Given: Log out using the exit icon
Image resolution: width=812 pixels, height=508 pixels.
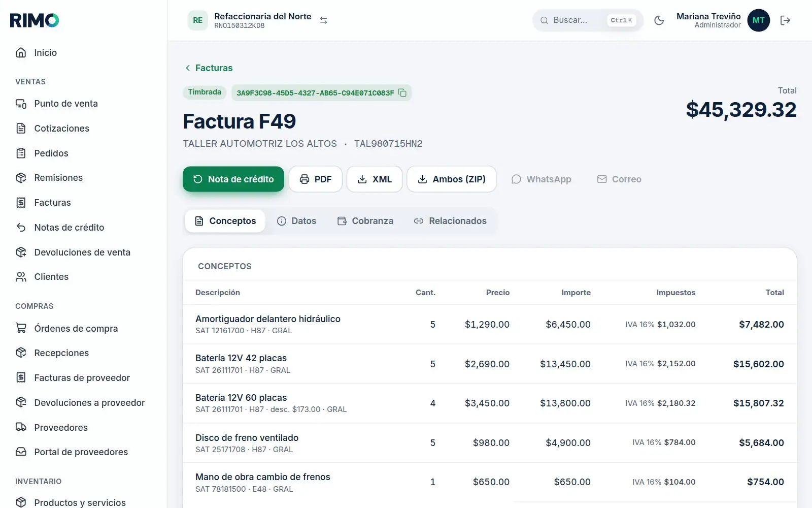Looking at the screenshot, I should pyautogui.click(x=785, y=20).
